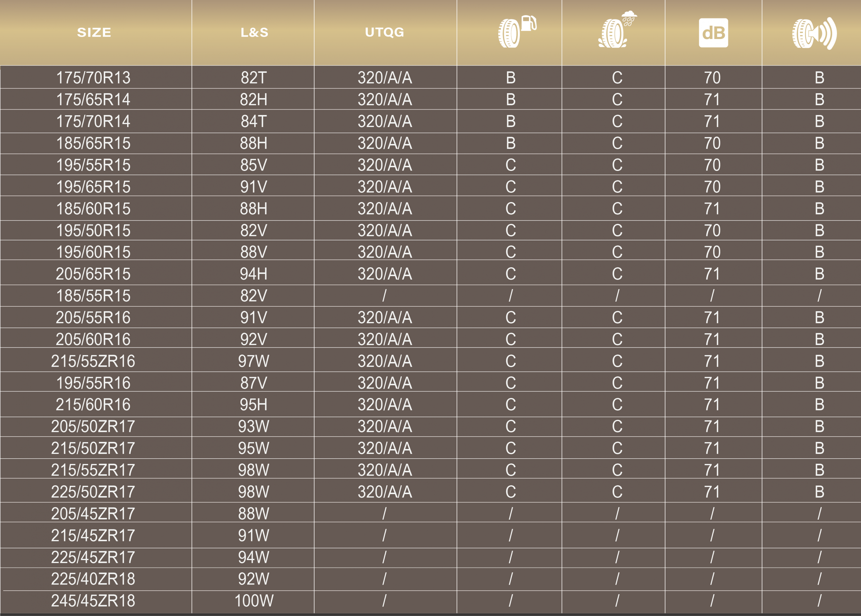Click load and speed value 91V for 195/65R15
The width and height of the screenshot is (861, 616).
[254, 187]
